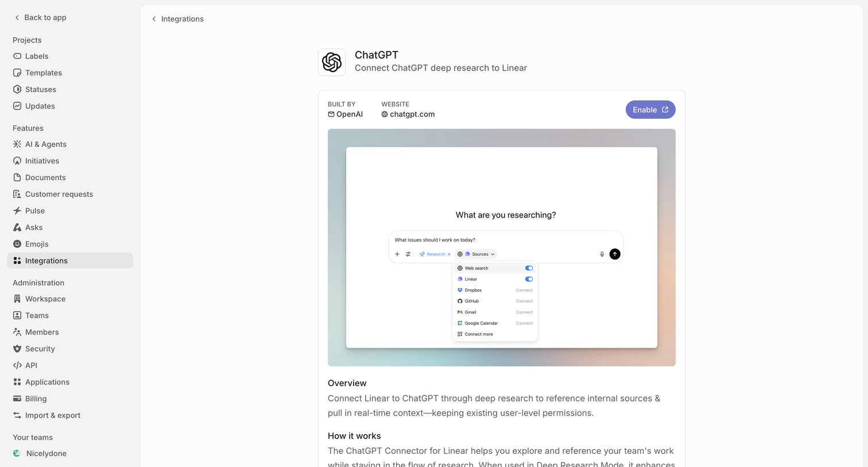The height and width of the screenshot is (467, 868).
Task: Open the Billing section
Action: click(x=70, y=399)
